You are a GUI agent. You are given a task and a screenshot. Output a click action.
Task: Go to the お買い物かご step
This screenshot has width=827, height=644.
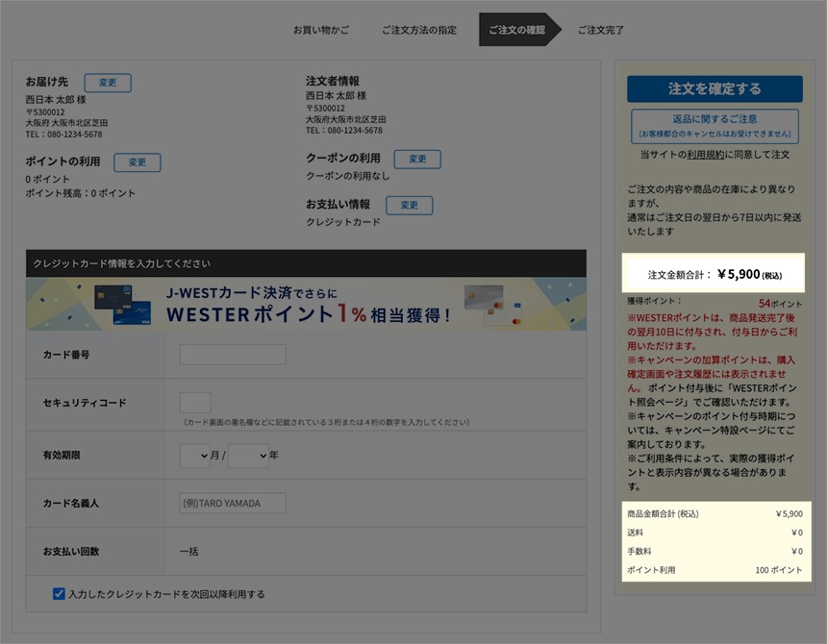click(x=321, y=30)
